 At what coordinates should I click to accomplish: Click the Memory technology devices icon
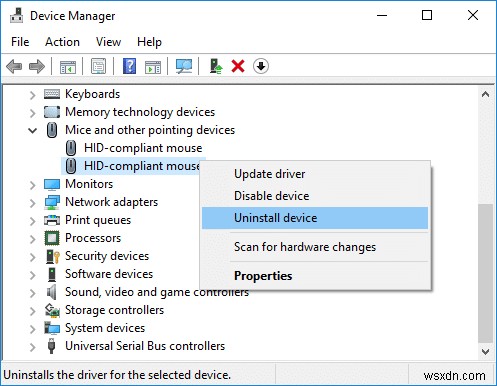point(52,112)
